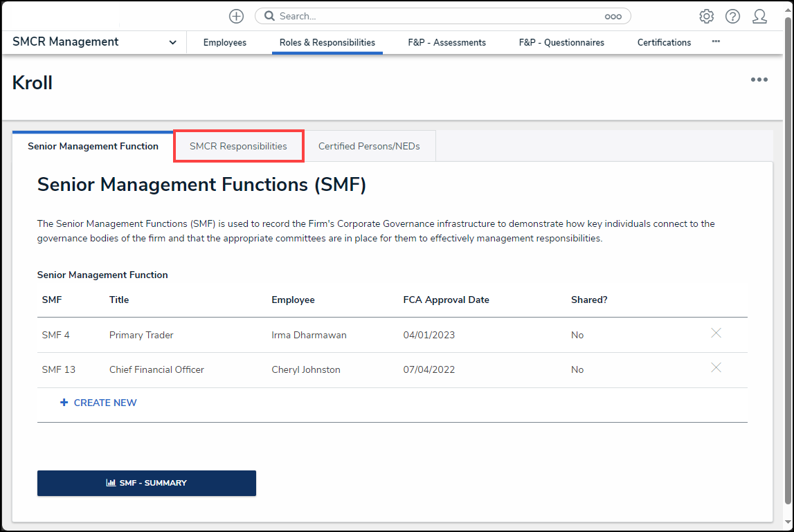The height and width of the screenshot is (532, 794).
Task: Click the SMF - Summary button
Action: pos(147,483)
